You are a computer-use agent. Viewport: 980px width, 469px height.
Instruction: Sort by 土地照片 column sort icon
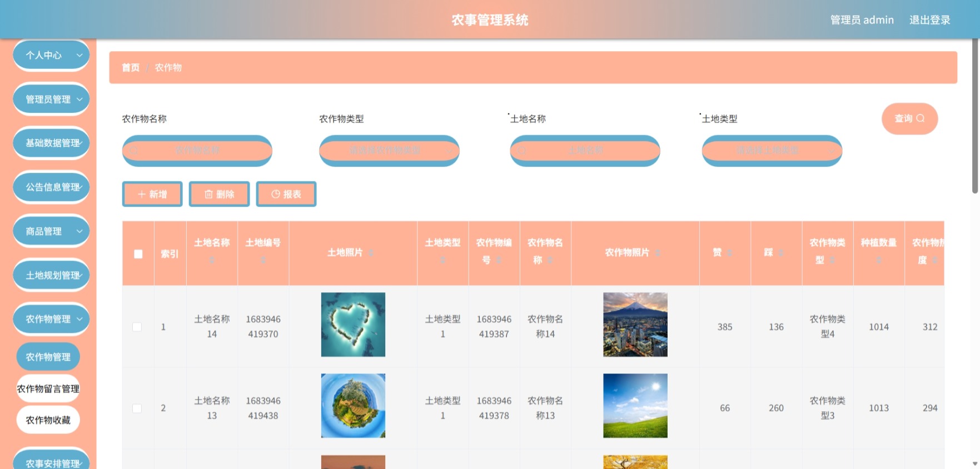[x=371, y=253]
